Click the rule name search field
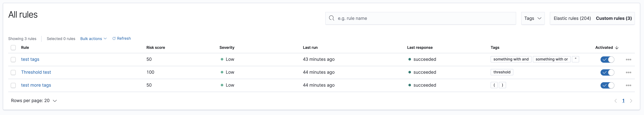Viewport: 644px width, 115px height. [425, 18]
